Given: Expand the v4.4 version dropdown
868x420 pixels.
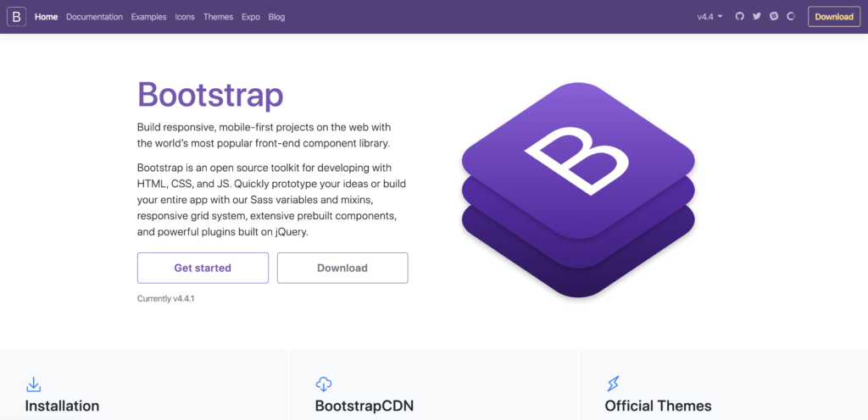Looking at the screenshot, I should click(x=709, y=17).
